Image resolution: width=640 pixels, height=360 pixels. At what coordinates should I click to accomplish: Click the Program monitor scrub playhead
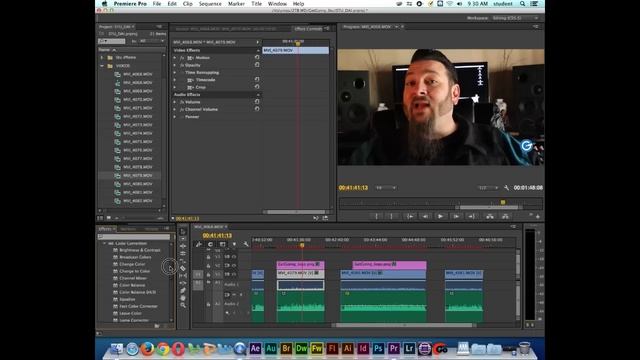pyautogui.click(x=503, y=202)
